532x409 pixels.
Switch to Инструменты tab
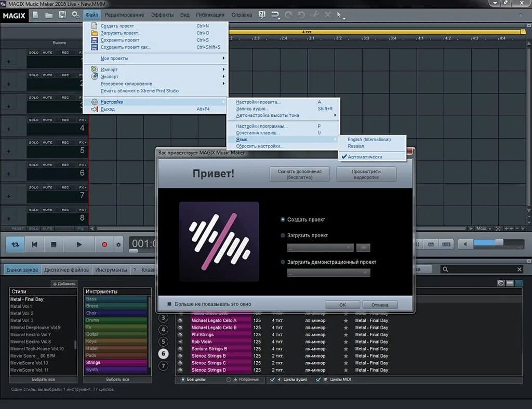click(111, 270)
